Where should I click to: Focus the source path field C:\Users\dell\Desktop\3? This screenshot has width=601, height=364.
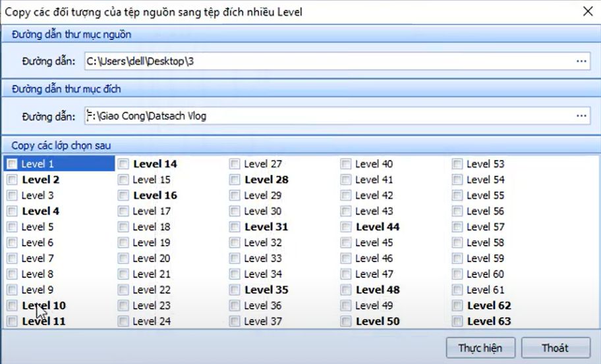pos(337,61)
